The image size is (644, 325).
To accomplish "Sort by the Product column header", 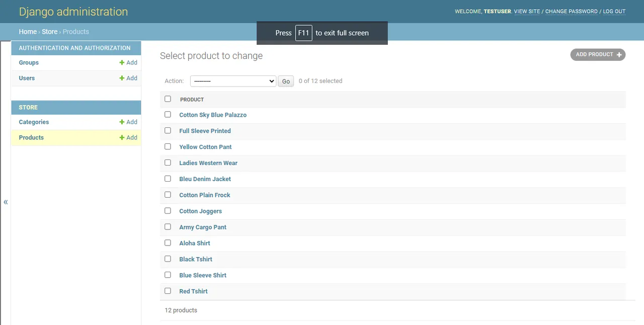I will click(192, 100).
